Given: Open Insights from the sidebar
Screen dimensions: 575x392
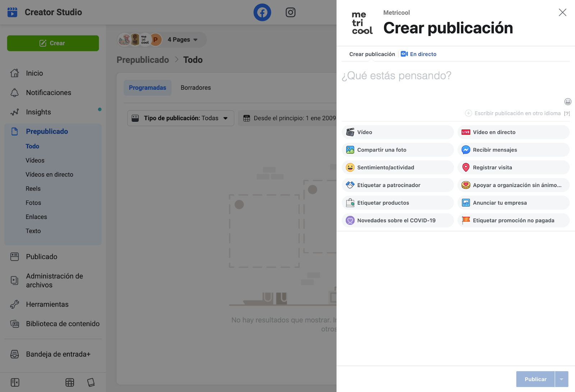Looking at the screenshot, I should [38, 112].
